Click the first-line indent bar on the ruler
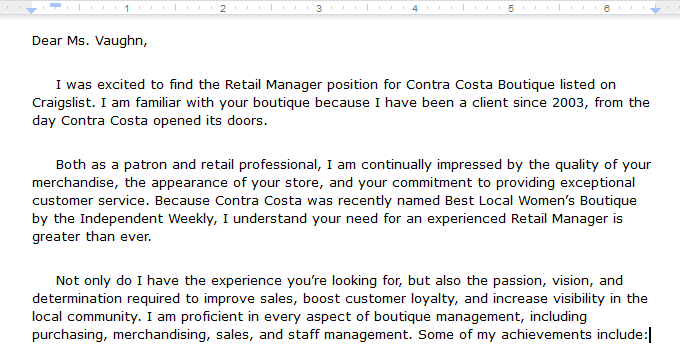Image resolution: width=680 pixels, height=360 pixels. tap(56, 5)
